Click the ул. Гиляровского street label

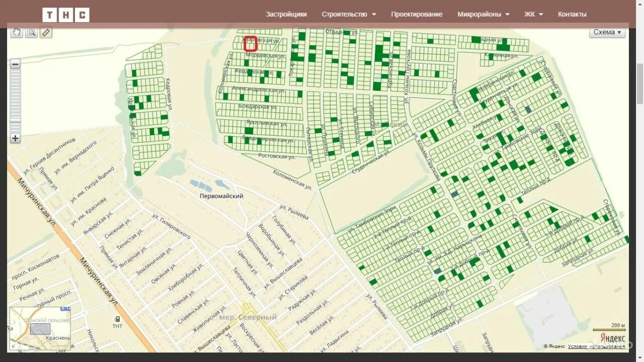pos(171,225)
